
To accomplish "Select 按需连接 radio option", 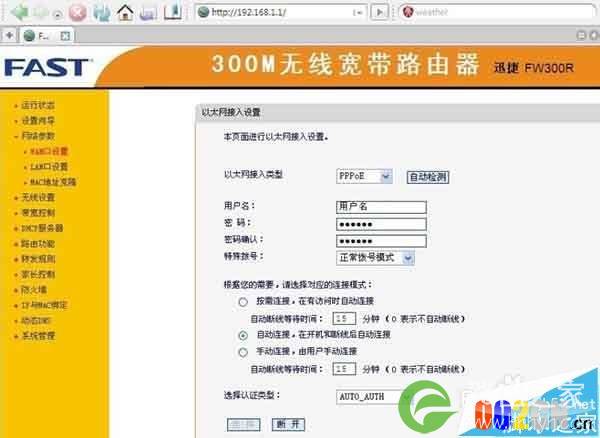I will click(x=243, y=302).
